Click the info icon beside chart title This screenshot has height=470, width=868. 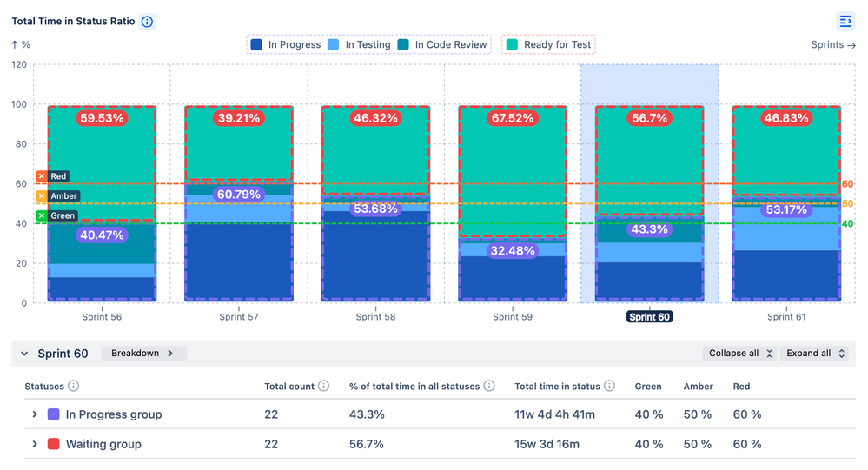tap(147, 22)
